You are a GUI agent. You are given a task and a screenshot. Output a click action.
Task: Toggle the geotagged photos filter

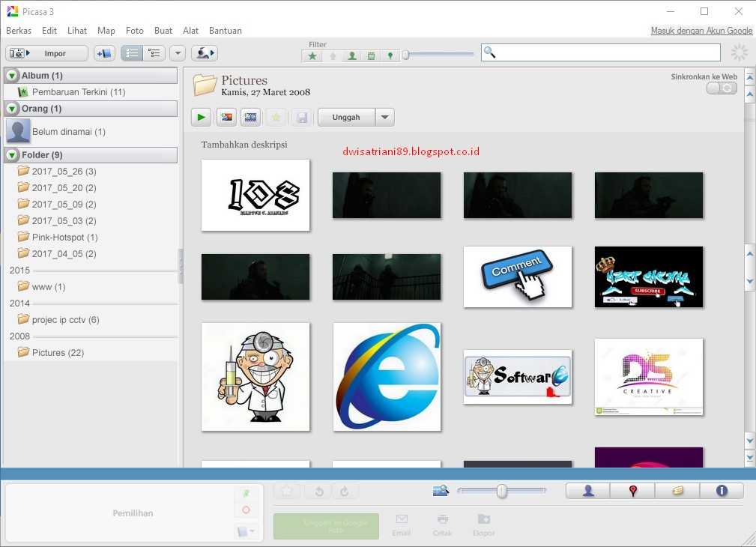click(390, 56)
